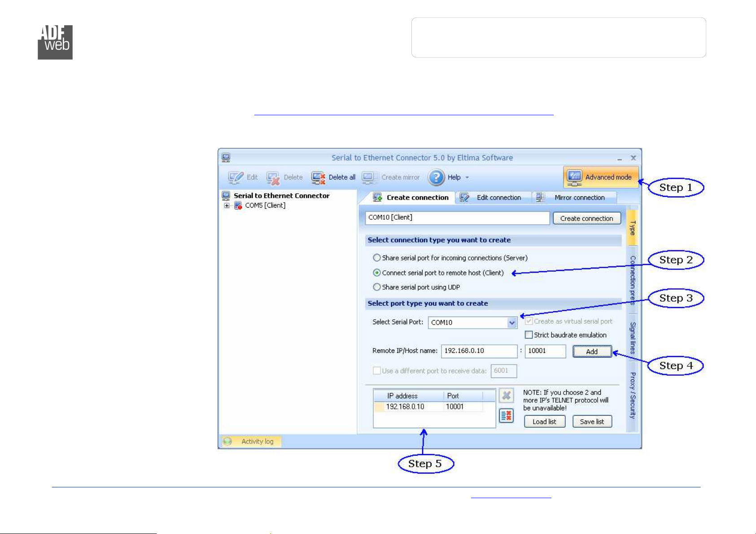Image resolution: width=756 pixels, height=534 pixels.
Task: Click the Create mirror toolbar icon
Action: point(370,178)
